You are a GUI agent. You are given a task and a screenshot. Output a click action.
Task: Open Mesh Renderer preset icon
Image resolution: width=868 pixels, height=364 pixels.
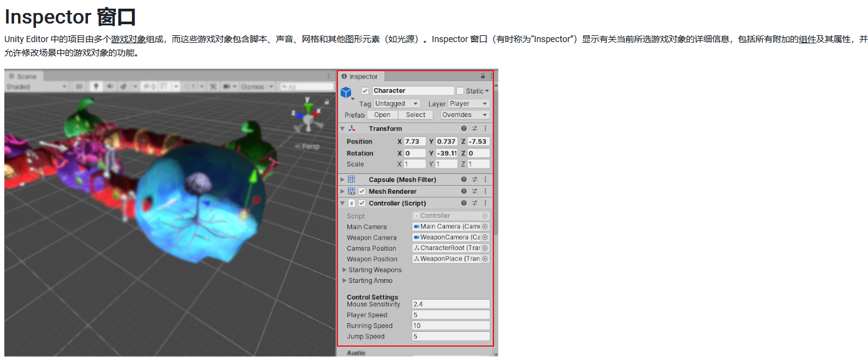coord(474,191)
